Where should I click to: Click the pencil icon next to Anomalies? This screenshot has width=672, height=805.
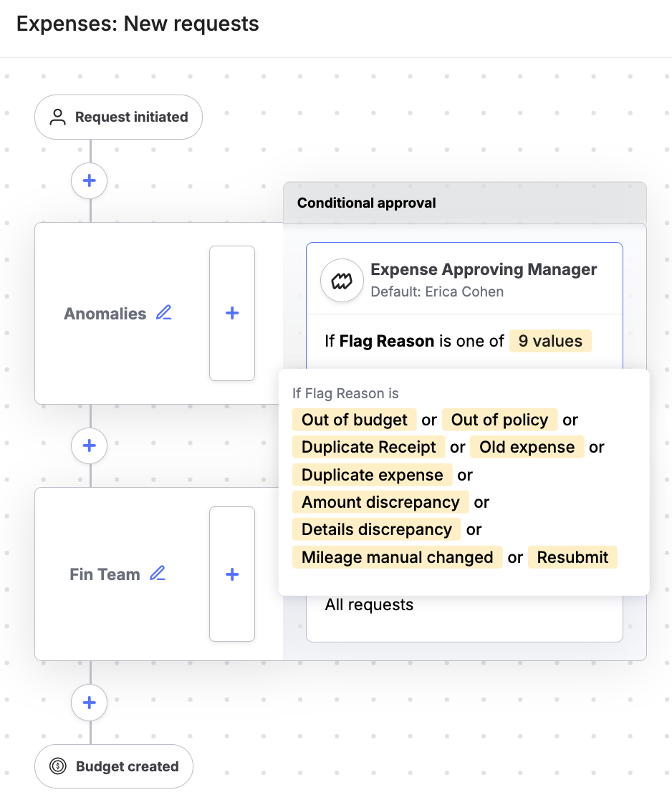(164, 313)
